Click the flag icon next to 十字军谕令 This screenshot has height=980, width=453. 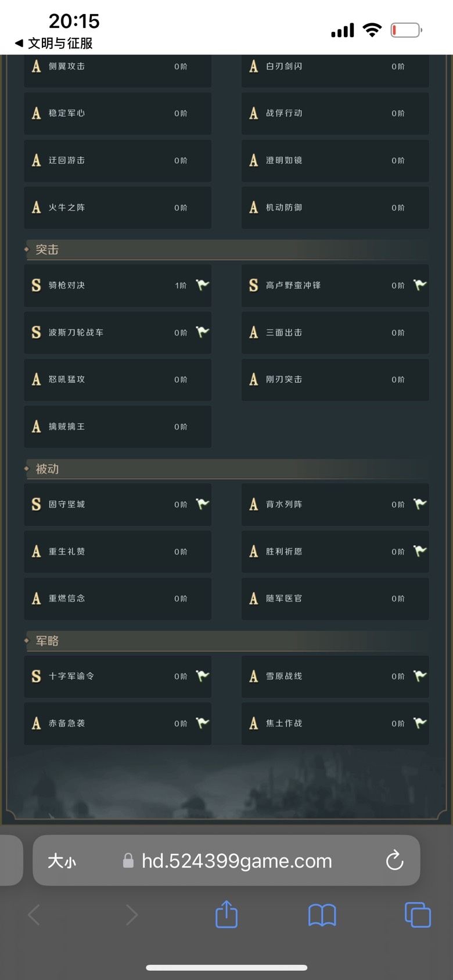(202, 676)
